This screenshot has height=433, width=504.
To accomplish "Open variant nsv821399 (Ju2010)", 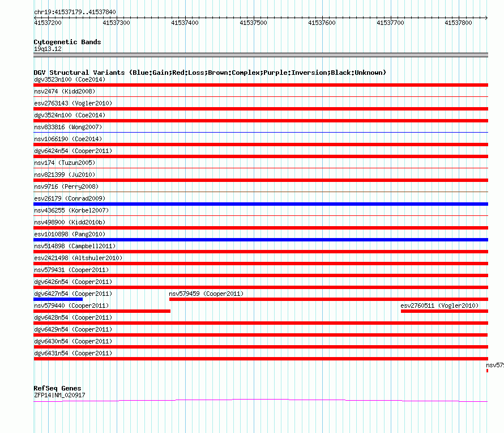I will point(65,175).
